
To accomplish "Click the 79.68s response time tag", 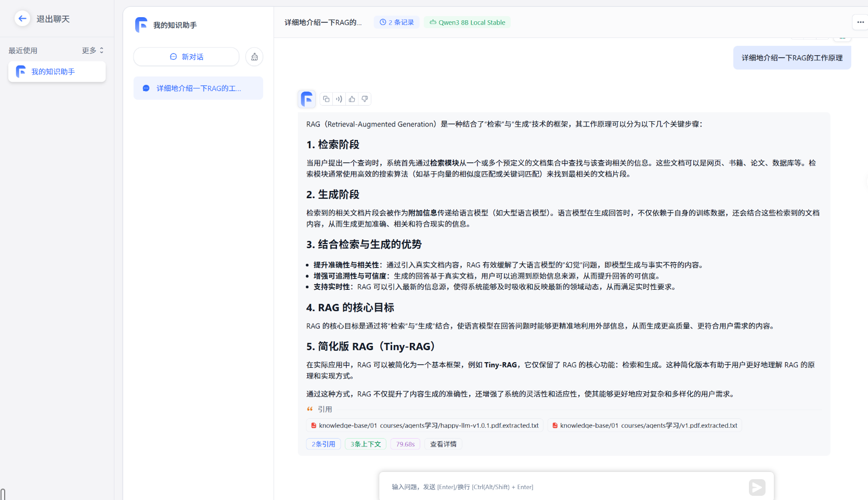I will [x=405, y=444].
